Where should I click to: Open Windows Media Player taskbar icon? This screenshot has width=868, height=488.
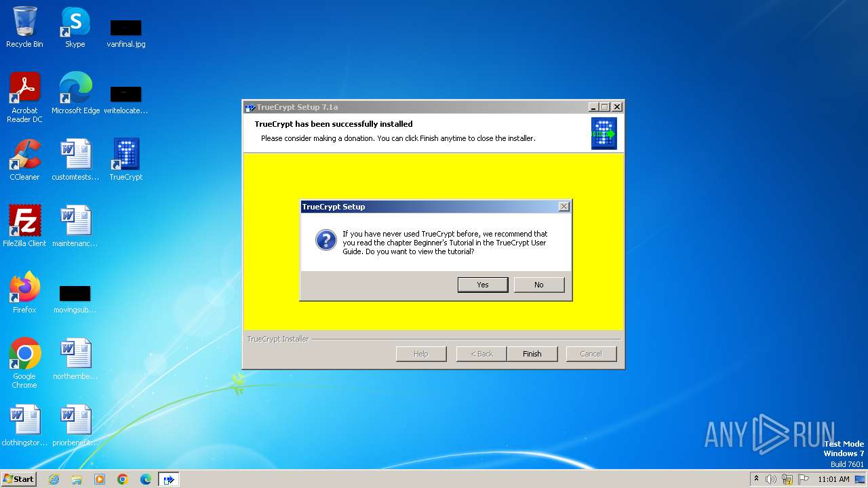point(100,479)
